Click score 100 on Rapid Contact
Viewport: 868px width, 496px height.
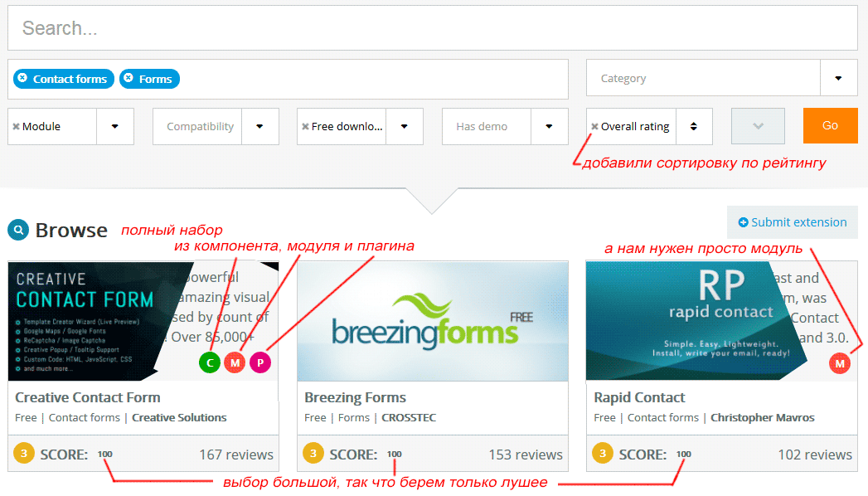coord(684,454)
